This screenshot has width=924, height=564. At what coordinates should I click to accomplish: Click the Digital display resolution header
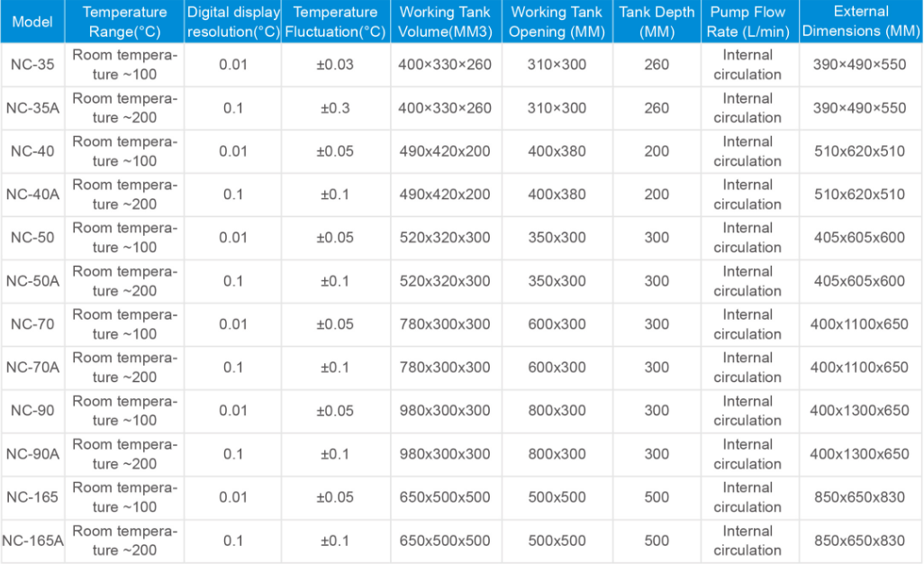click(x=233, y=22)
